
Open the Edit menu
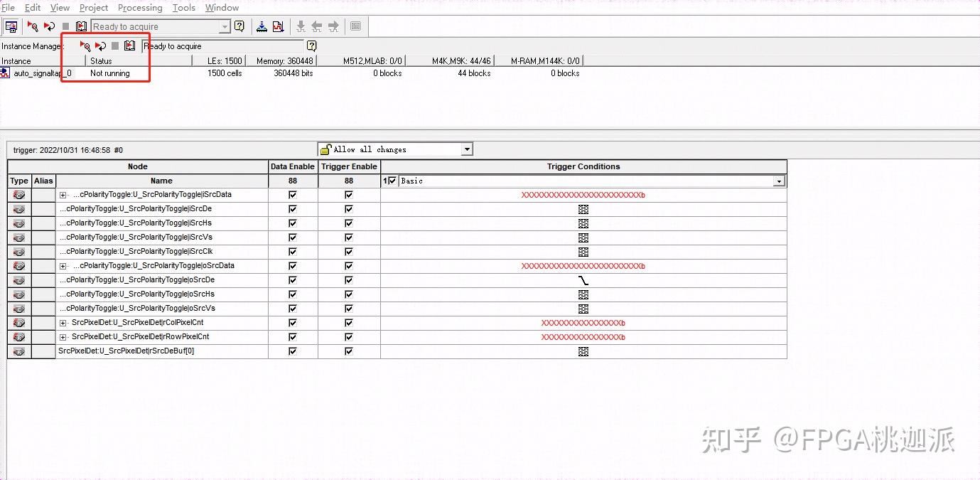click(33, 7)
